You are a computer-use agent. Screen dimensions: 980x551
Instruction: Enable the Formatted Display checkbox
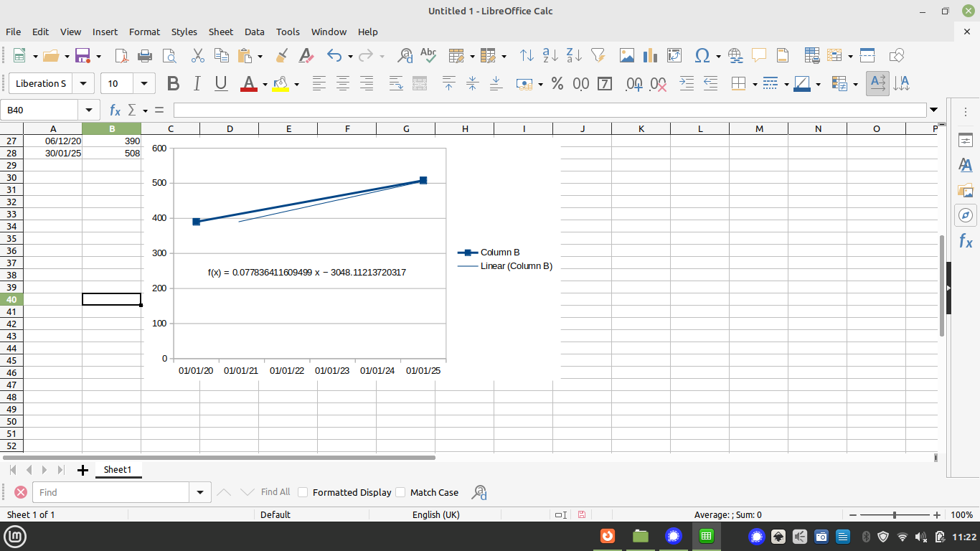303,492
